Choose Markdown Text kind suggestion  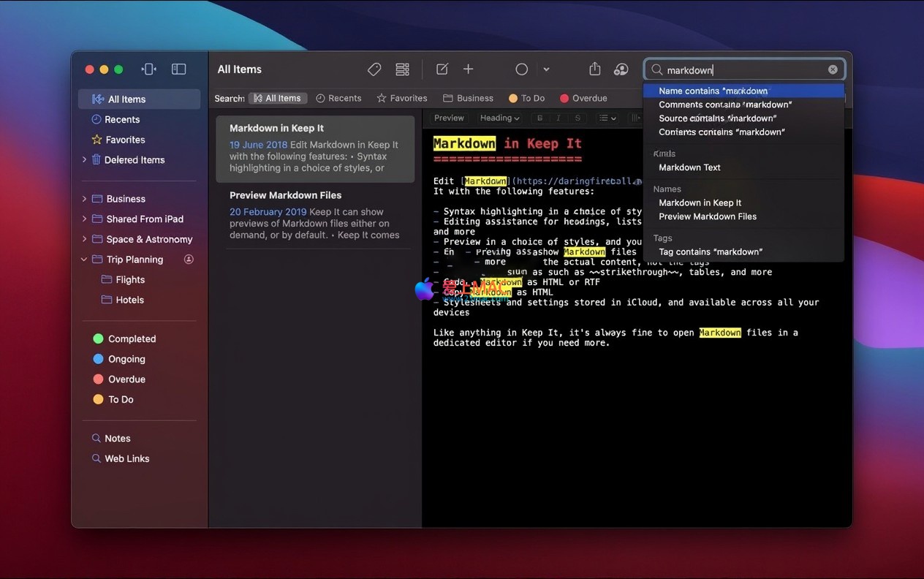689,167
